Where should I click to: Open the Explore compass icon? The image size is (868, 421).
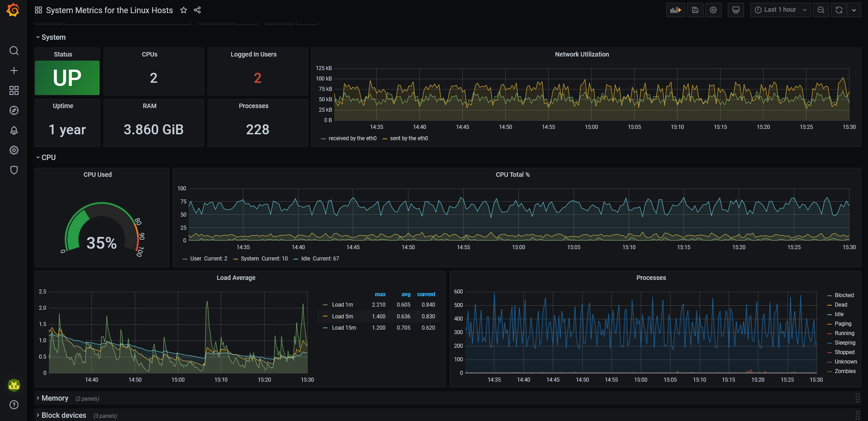coord(14,110)
